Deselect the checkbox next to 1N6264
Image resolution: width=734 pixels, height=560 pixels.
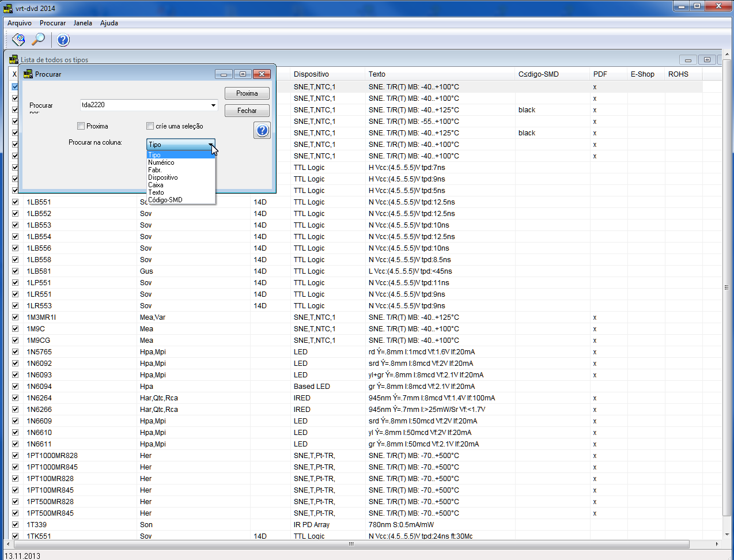tap(16, 398)
